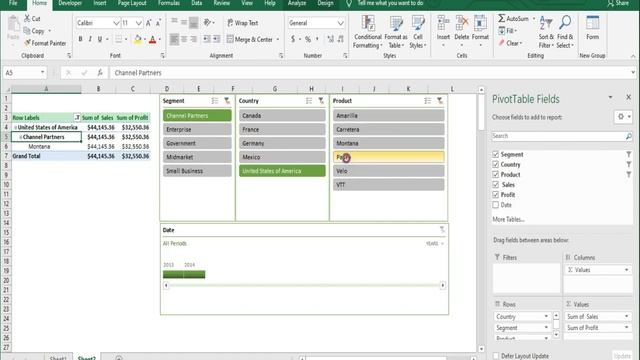This screenshot has width=640, height=360.
Task: Select Velo in Product slicer
Action: click(x=389, y=171)
